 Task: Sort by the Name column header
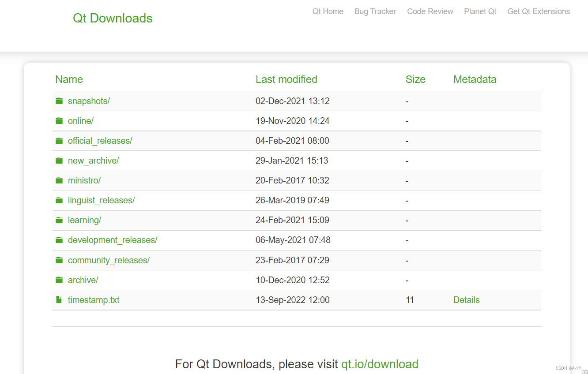[x=69, y=79]
